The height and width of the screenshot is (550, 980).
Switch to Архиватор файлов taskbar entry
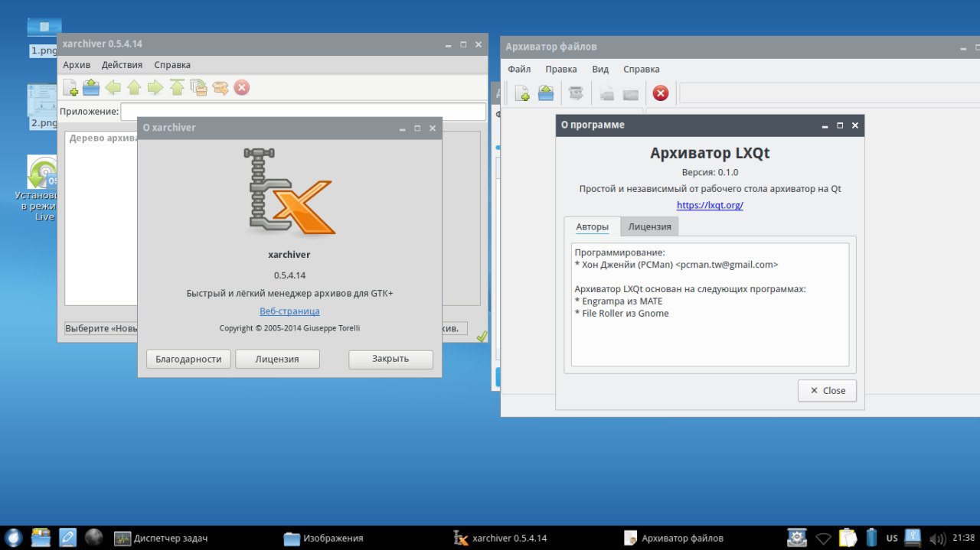tap(674, 538)
